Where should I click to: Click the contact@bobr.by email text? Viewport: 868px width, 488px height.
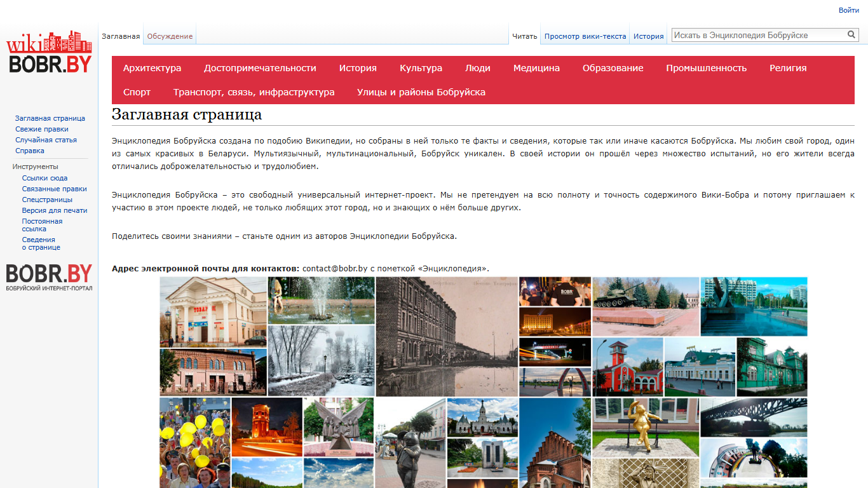pos(335,269)
